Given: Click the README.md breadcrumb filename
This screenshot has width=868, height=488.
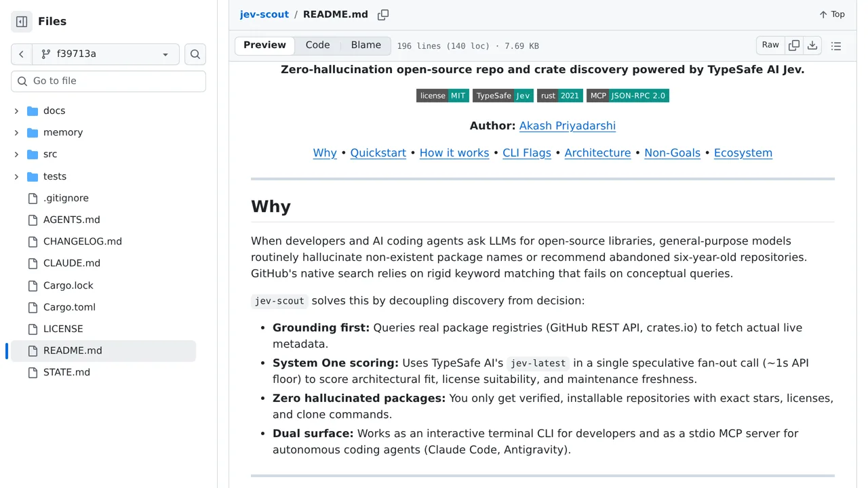Looking at the screenshot, I should (336, 14).
